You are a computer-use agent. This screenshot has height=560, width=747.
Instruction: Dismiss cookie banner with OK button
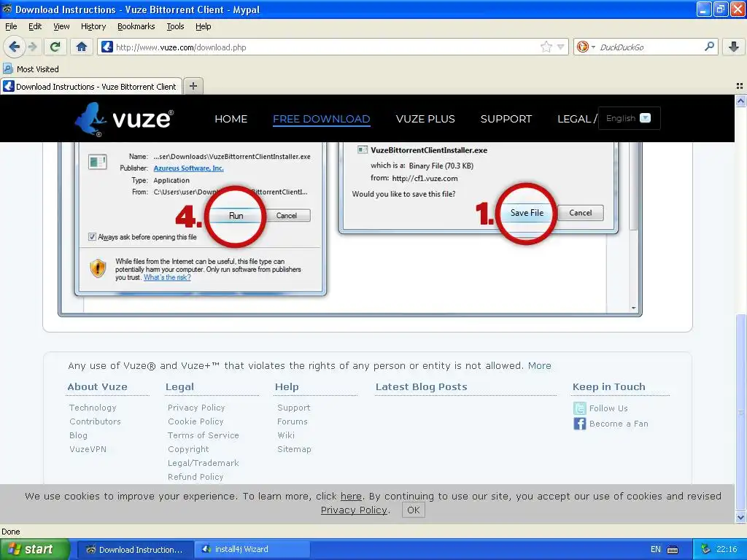413,510
